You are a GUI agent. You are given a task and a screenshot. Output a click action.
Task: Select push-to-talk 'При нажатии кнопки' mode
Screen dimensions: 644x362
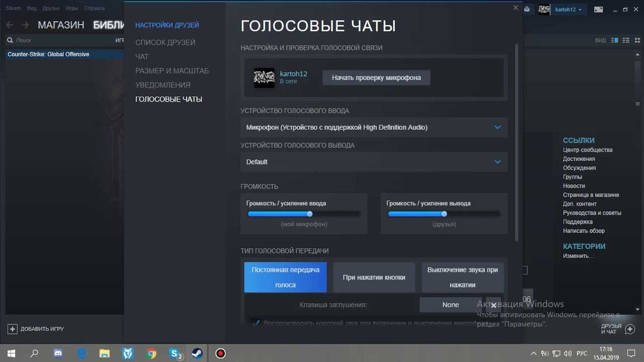[374, 277]
